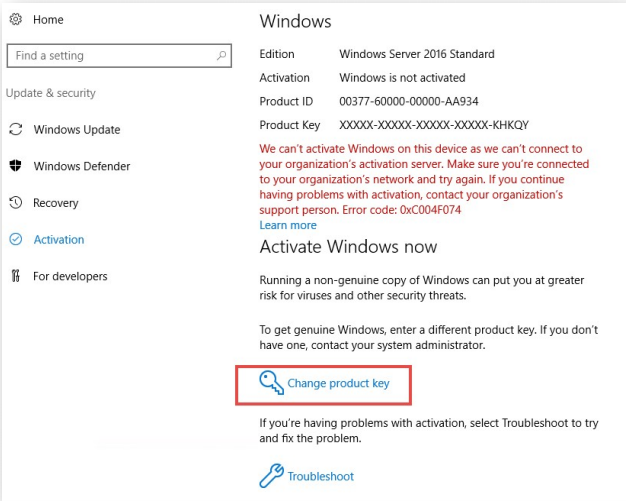Open the Recovery section
This screenshot has height=501, width=626.
pyautogui.click(x=55, y=203)
